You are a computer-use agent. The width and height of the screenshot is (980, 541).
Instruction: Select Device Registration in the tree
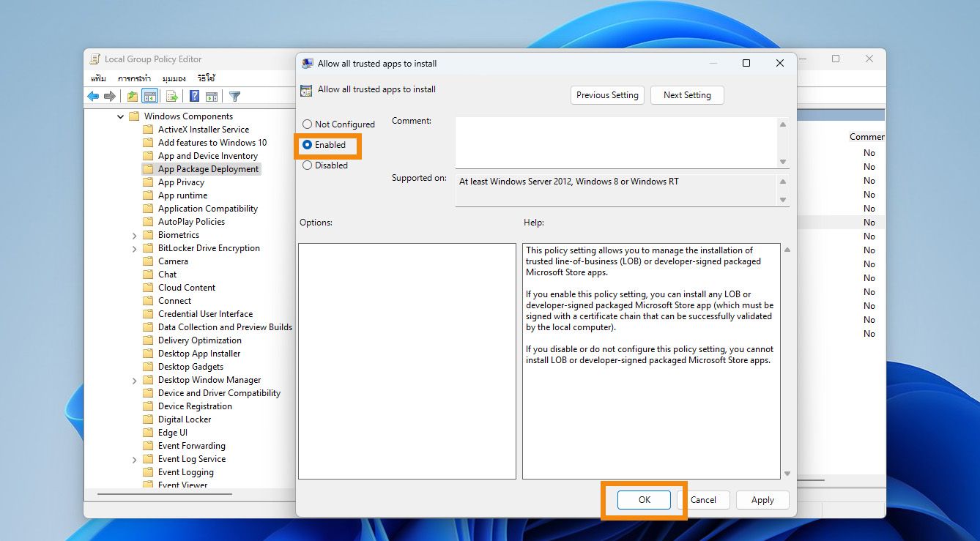[195, 406]
